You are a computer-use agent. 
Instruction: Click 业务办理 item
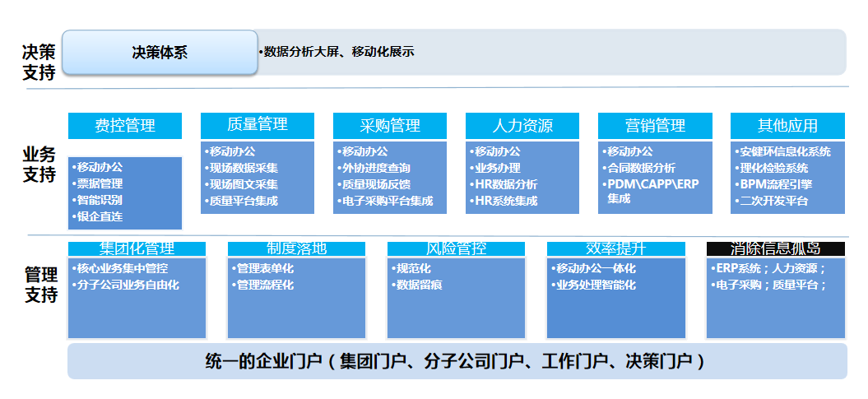pos(495,168)
